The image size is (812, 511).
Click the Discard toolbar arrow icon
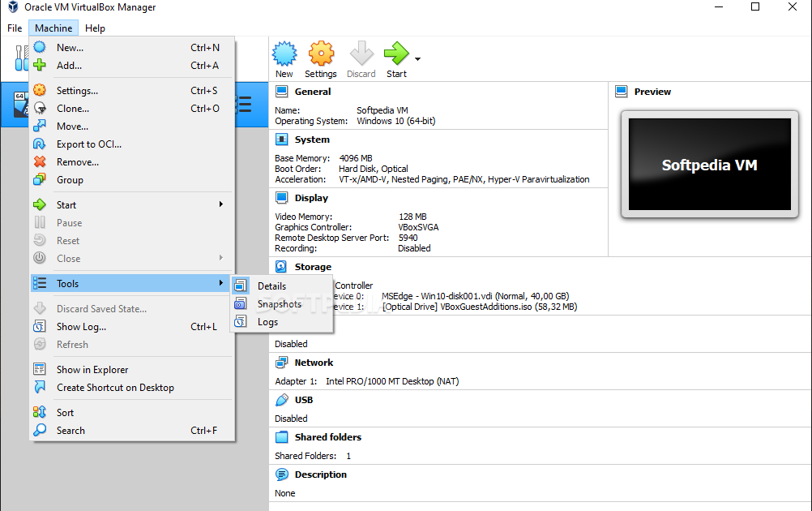[x=361, y=54]
